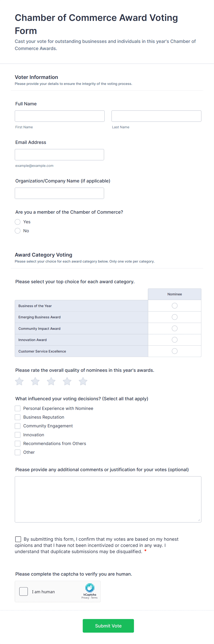Tick Recommendations from Others checkbox
The width and height of the screenshot is (214, 644).
click(x=17, y=443)
